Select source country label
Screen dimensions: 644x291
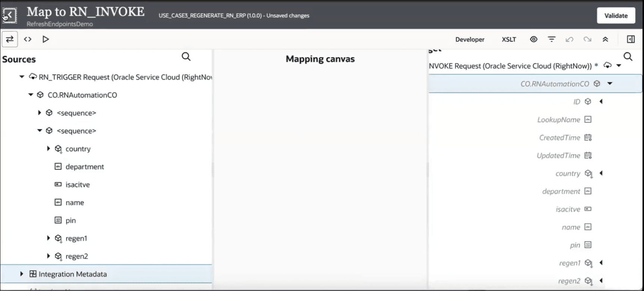pyautogui.click(x=78, y=149)
